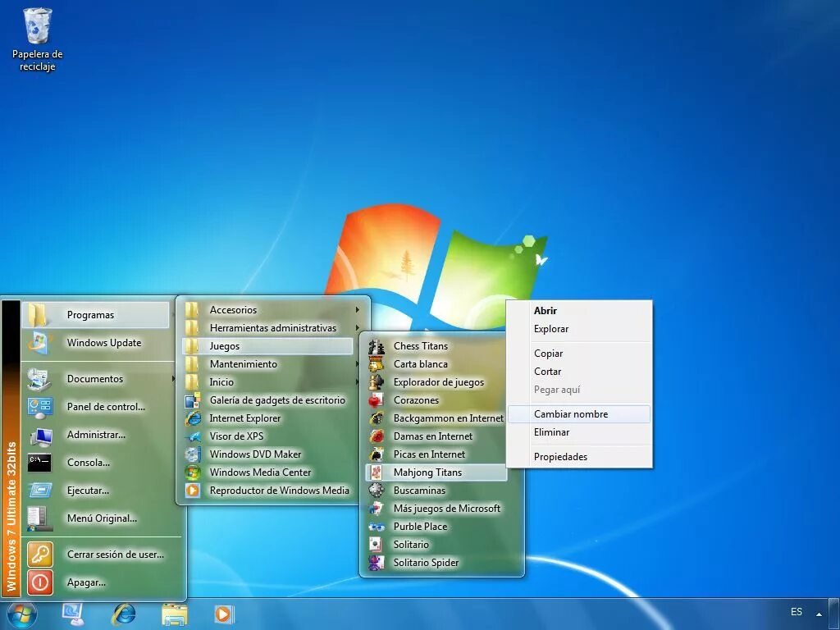Click the Windows Start orb
The image size is (840, 630).
coord(22,614)
